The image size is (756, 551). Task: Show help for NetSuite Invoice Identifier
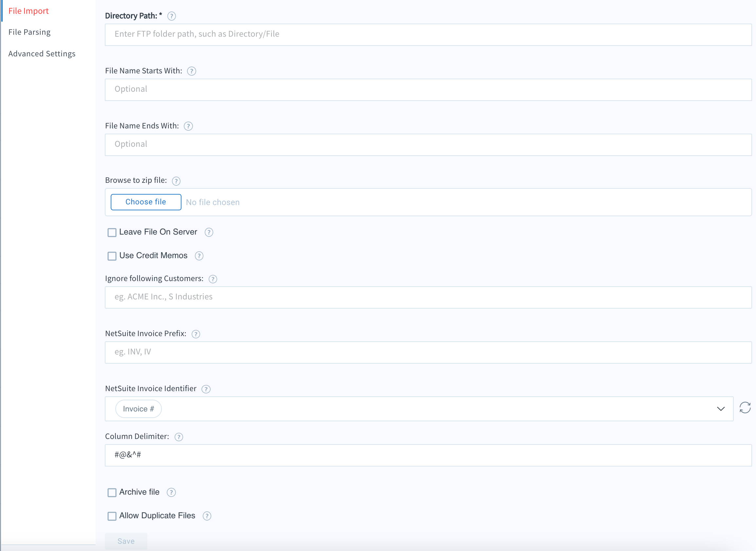pyautogui.click(x=206, y=389)
